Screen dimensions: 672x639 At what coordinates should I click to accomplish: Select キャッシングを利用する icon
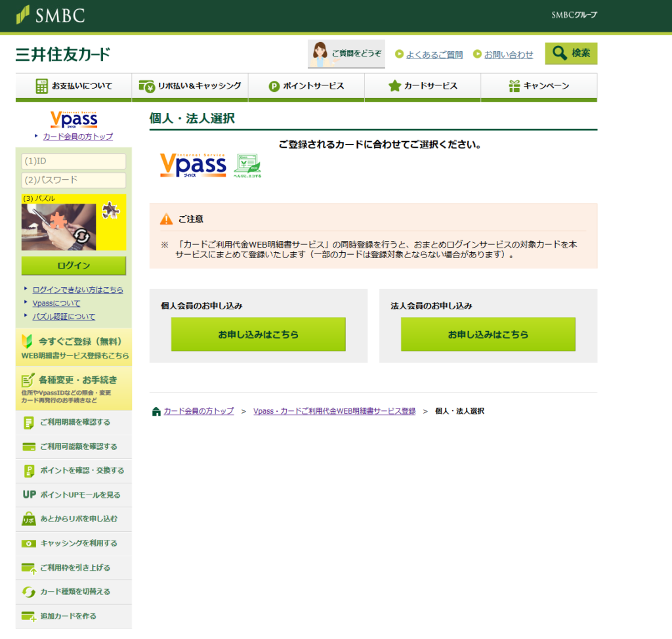pos(73,543)
